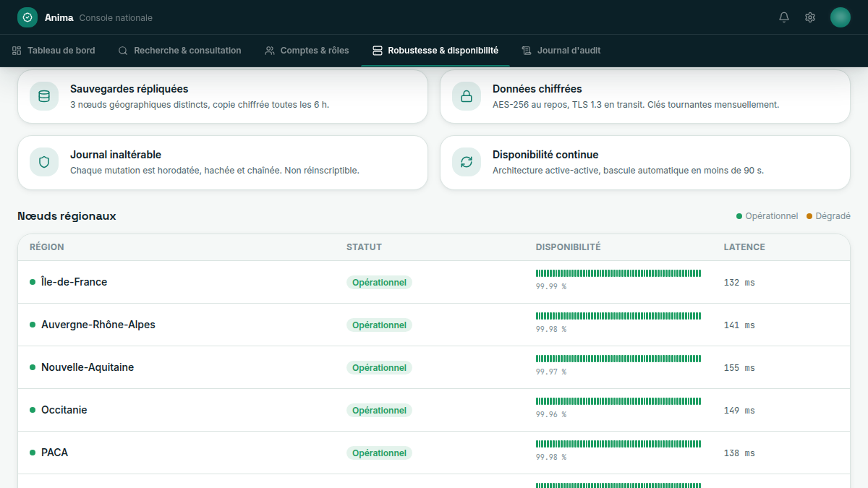This screenshot has height=488, width=868.
Task: Click the LATENCE column header
Action: [x=744, y=247]
